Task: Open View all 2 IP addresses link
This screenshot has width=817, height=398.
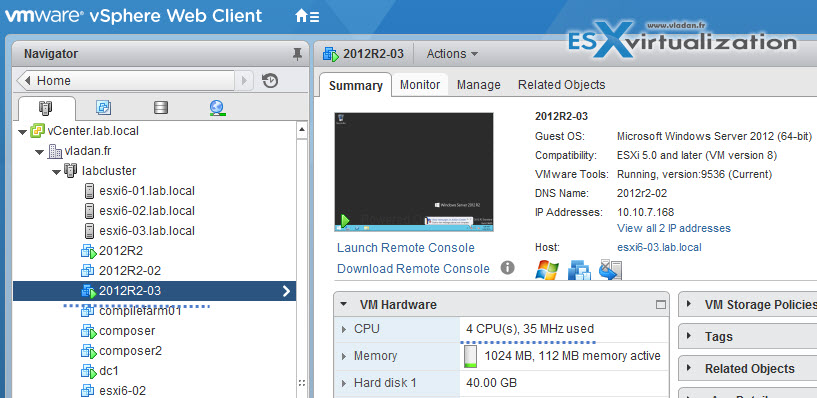Action: pos(674,228)
